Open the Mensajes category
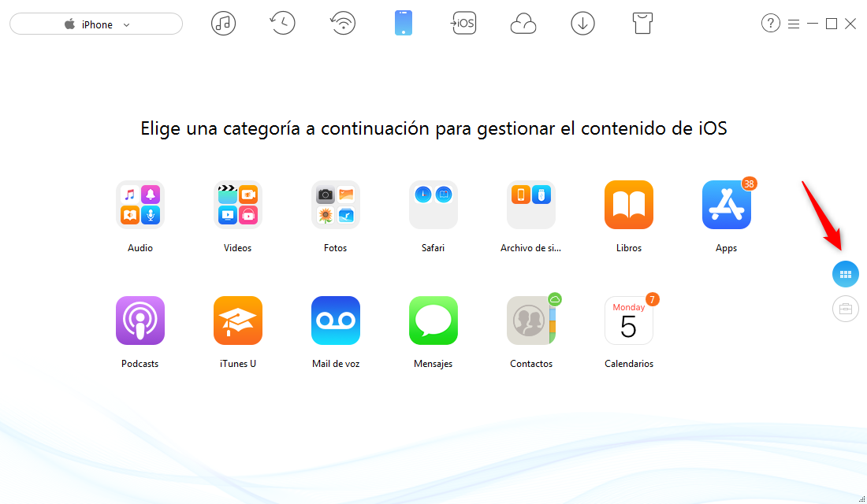Screen dimensions: 867x504 click(x=433, y=321)
